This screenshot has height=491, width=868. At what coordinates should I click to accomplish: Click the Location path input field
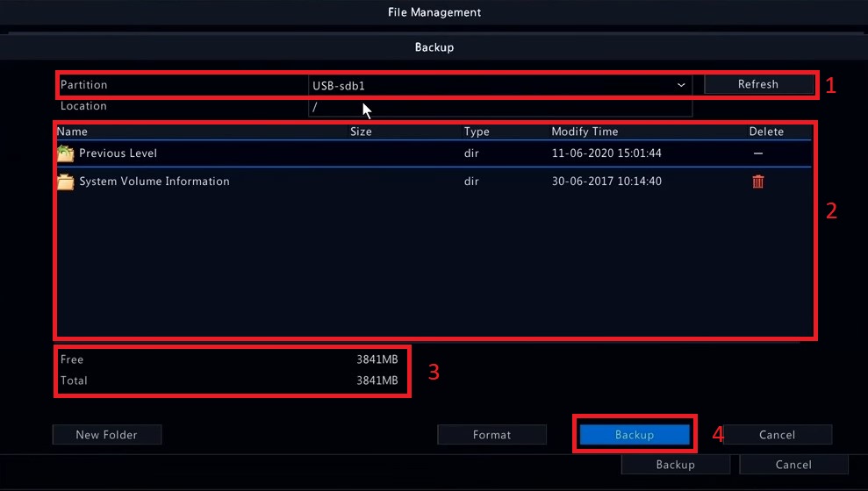click(500, 107)
